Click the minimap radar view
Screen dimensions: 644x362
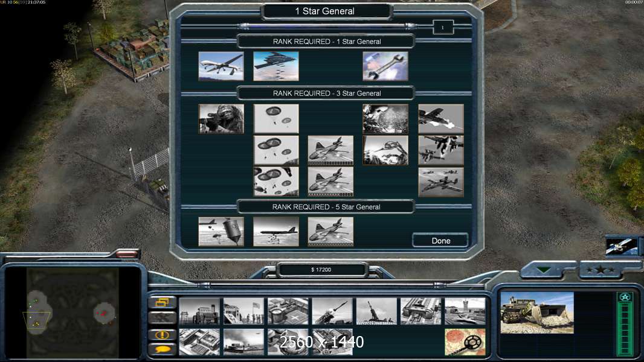tap(72, 313)
